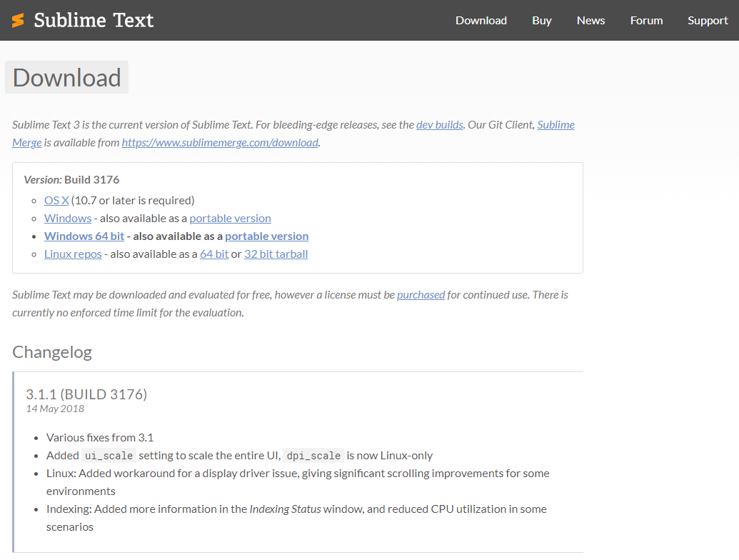The image size is (739, 560).
Task: Click the Changelog heading
Action: coord(52,352)
